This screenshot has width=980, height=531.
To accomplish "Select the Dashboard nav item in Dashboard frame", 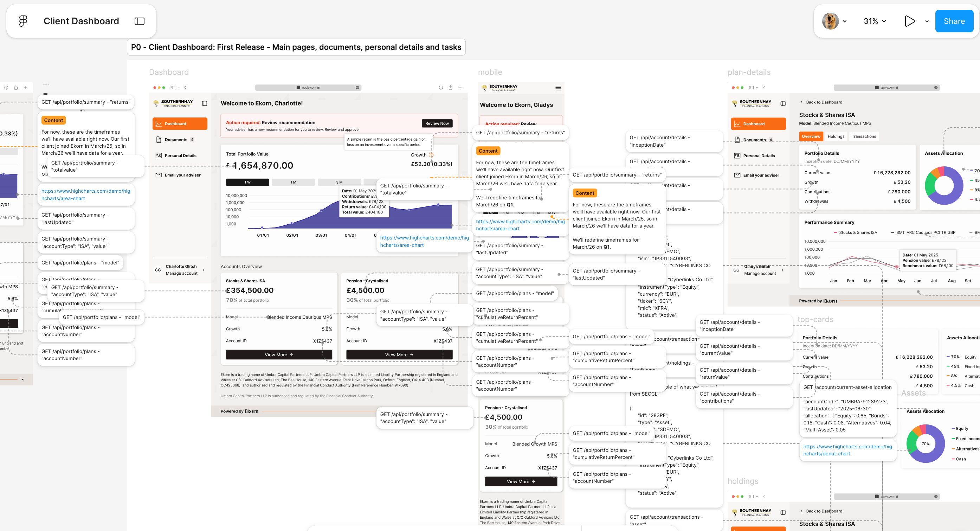I will [180, 124].
